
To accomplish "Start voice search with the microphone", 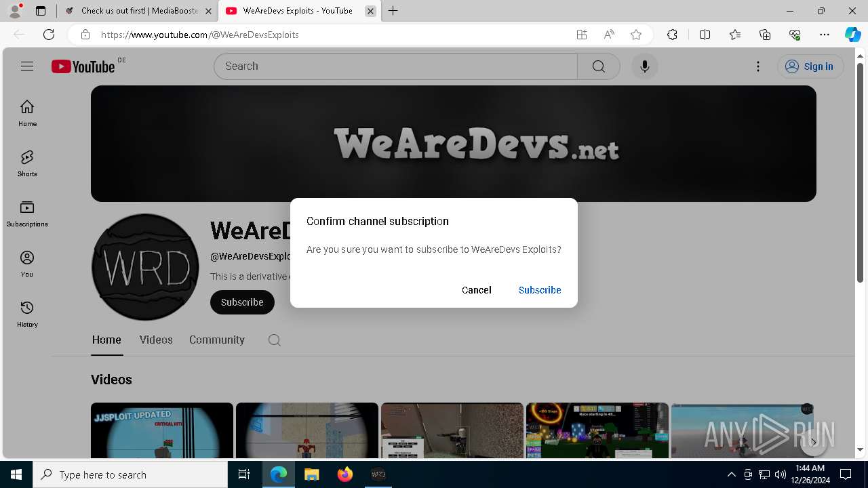I will click(644, 66).
